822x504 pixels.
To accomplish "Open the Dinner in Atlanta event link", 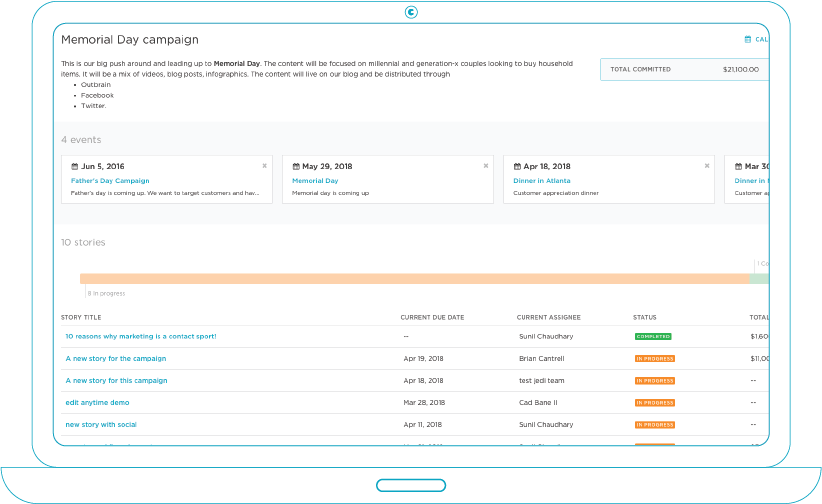I will click(x=541, y=181).
